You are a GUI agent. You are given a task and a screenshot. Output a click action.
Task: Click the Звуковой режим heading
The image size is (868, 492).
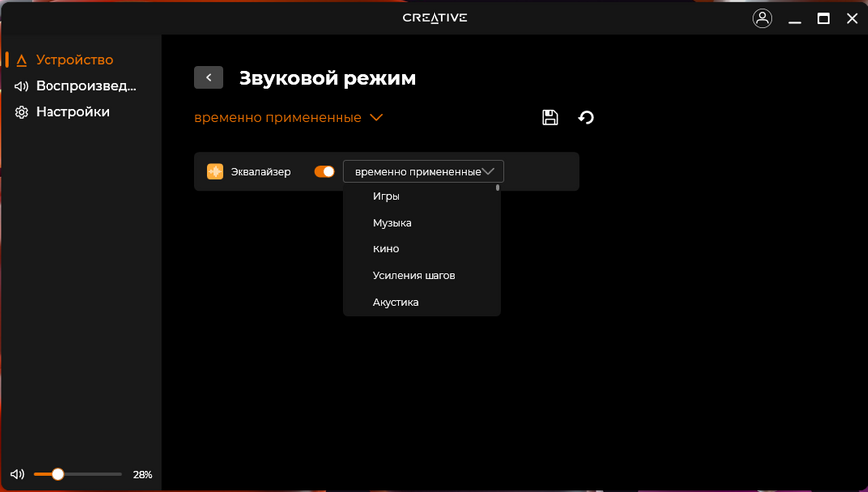tap(328, 78)
